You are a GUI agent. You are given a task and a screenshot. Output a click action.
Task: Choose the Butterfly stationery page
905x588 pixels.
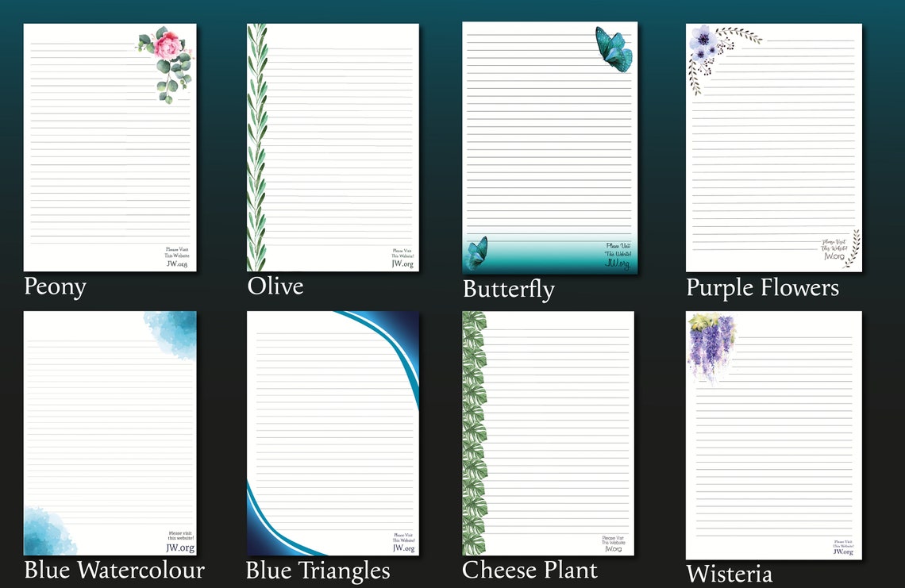click(x=549, y=147)
